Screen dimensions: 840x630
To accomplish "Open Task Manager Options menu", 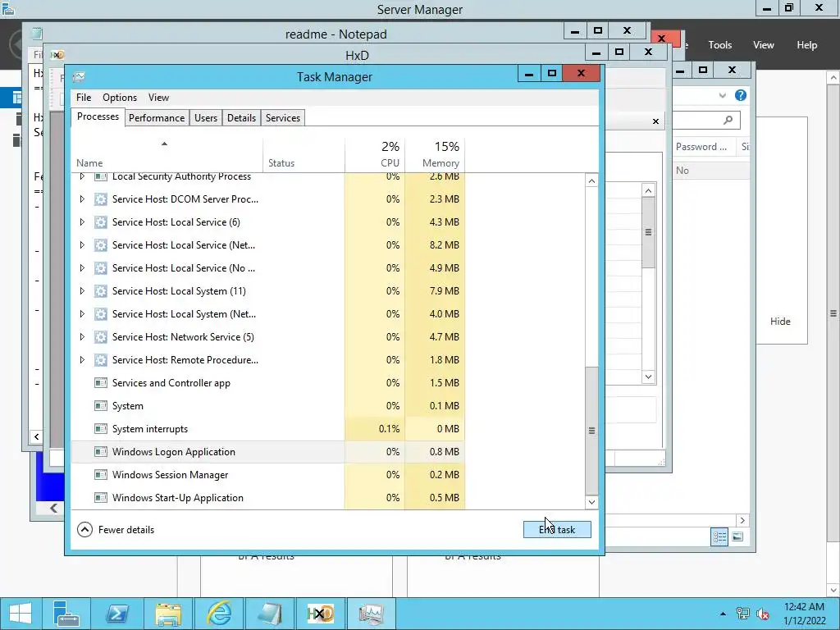I will tap(120, 98).
